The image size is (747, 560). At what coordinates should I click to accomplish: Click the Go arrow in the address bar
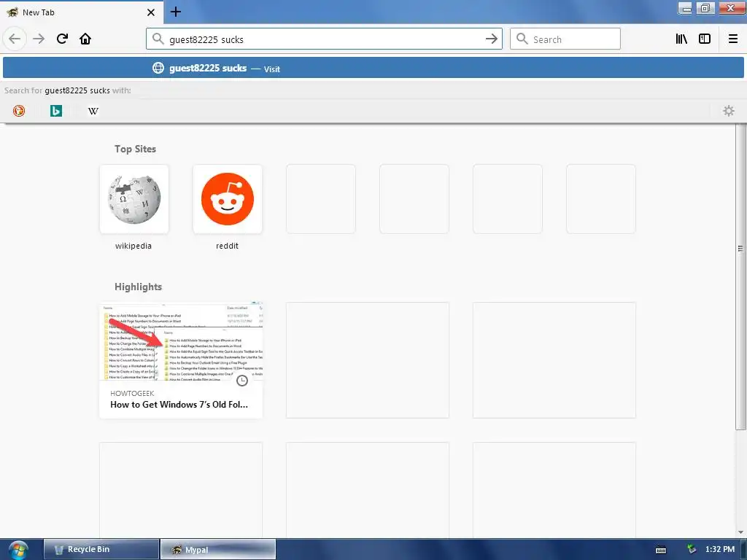pos(492,39)
